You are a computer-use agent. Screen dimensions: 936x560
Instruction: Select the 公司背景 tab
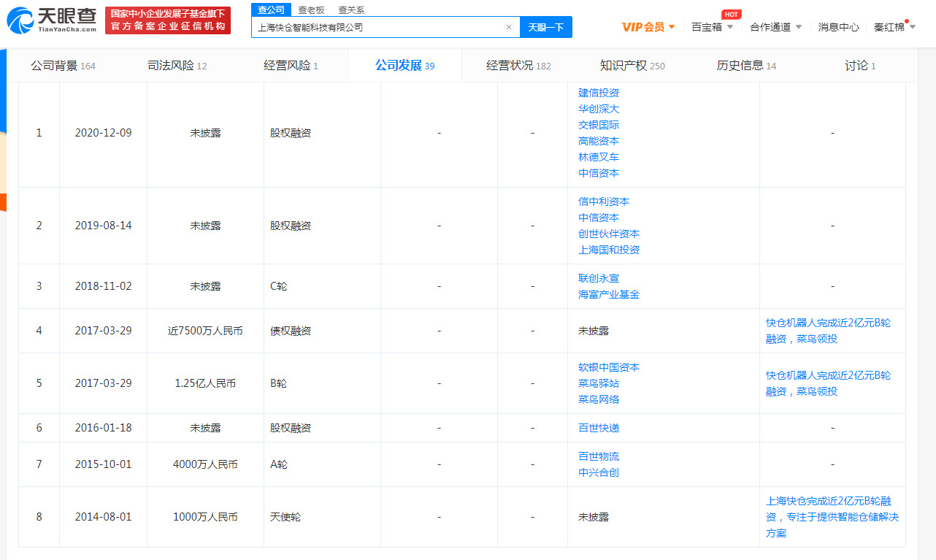tap(63, 66)
